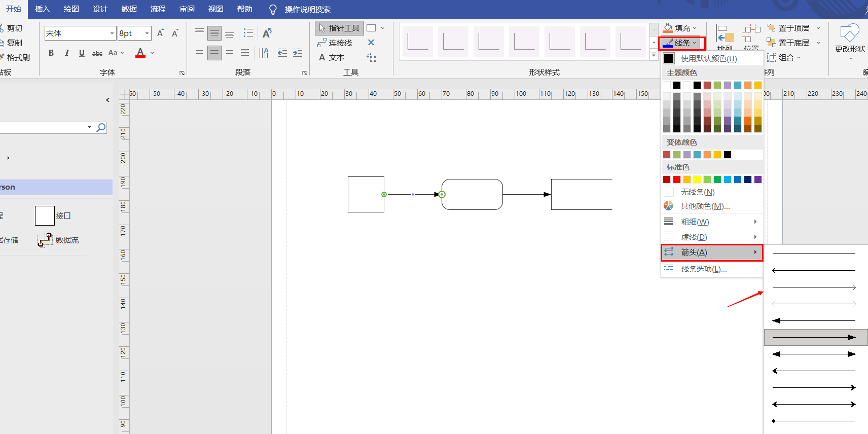Open the 设计 ribbon tab
Screen dimensions: 868x434
point(100,9)
